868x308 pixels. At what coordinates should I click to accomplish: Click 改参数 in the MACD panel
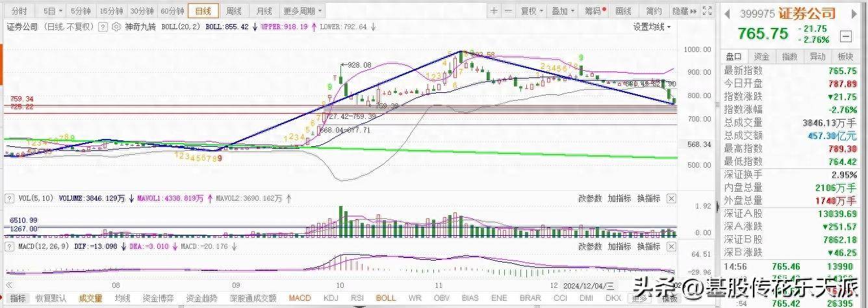pos(591,246)
